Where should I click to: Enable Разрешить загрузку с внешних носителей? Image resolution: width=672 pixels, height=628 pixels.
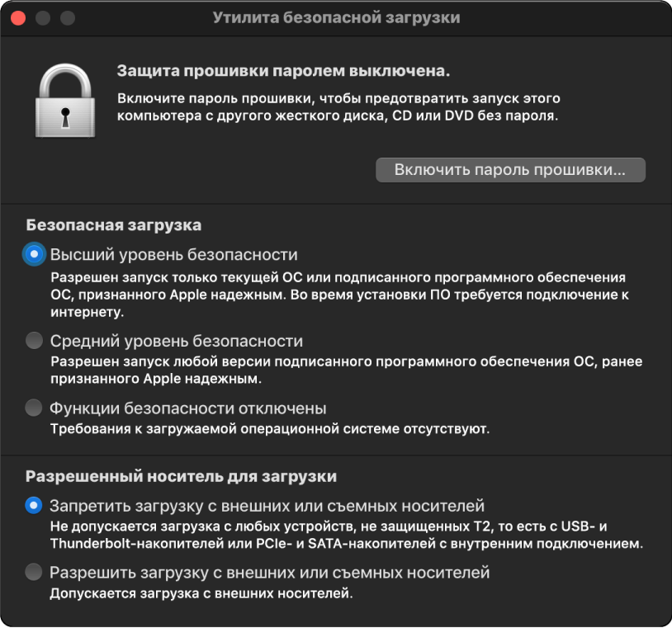click(33, 569)
